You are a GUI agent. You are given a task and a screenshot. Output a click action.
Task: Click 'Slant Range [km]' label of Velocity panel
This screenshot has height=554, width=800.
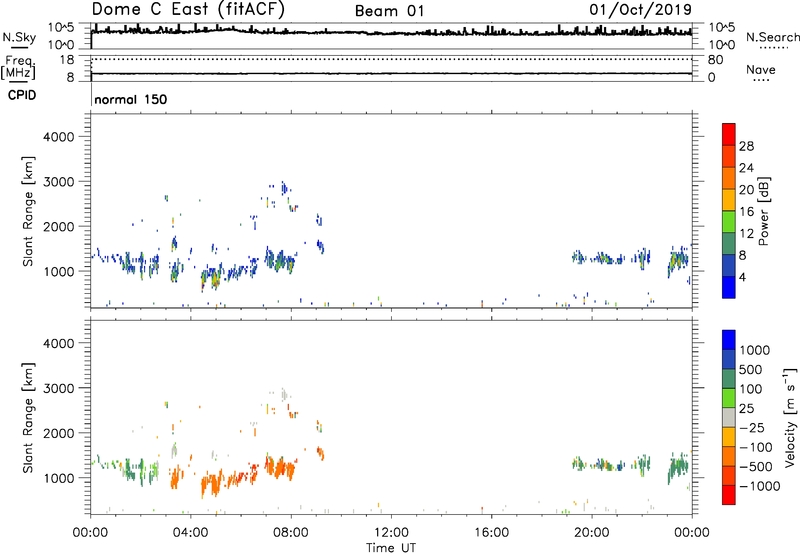click(x=28, y=418)
